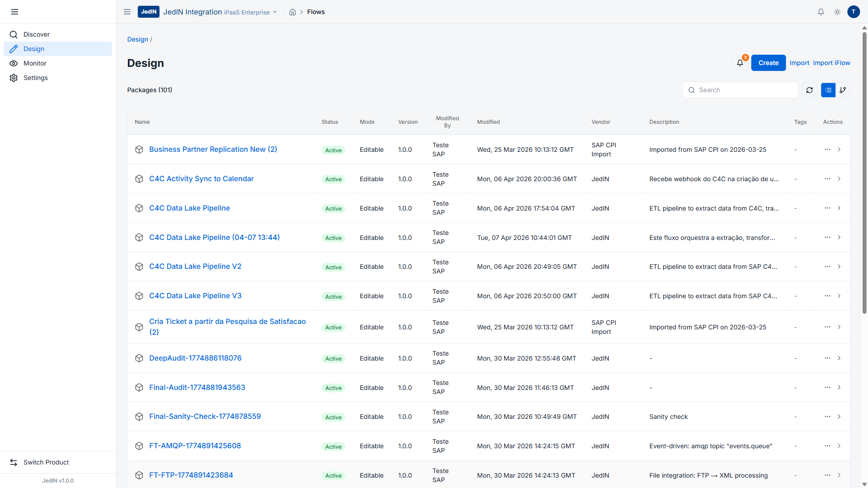The image size is (868, 488).
Task: Open the user avatar T menu
Action: (x=853, y=12)
